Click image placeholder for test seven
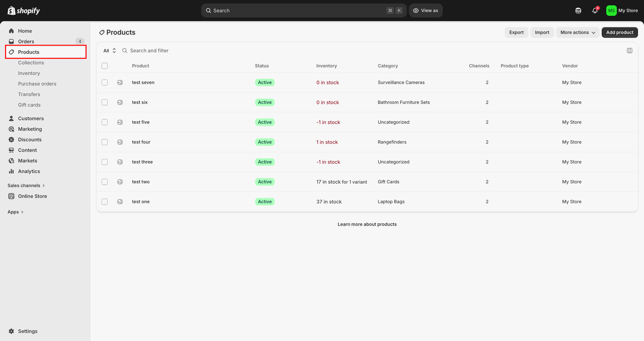 pyautogui.click(x=120, y=82)
